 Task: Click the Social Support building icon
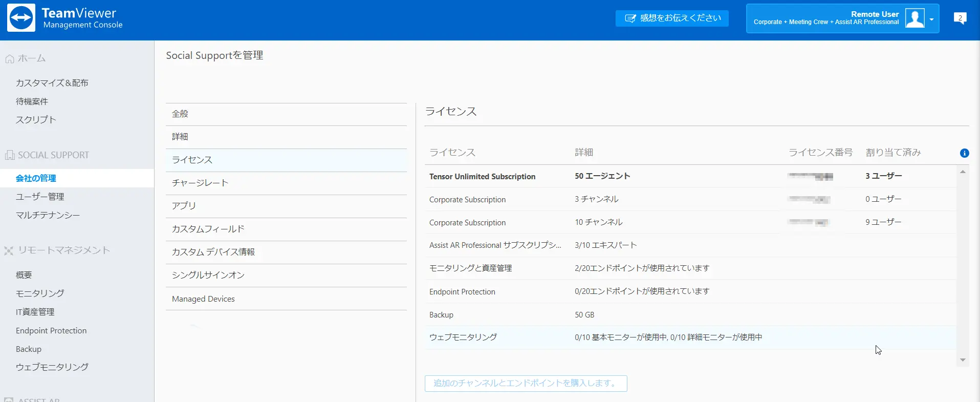click(x=9, y=155)
